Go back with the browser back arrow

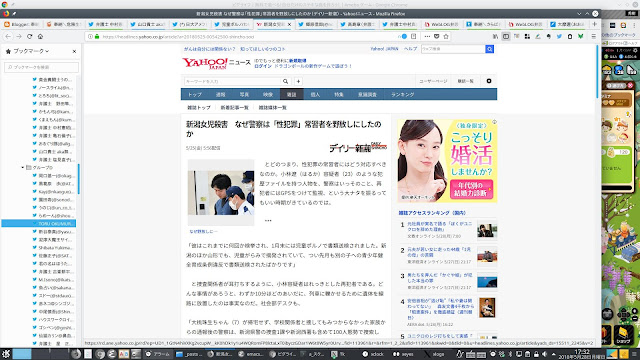pyautogui.click(x=8, y=37)
